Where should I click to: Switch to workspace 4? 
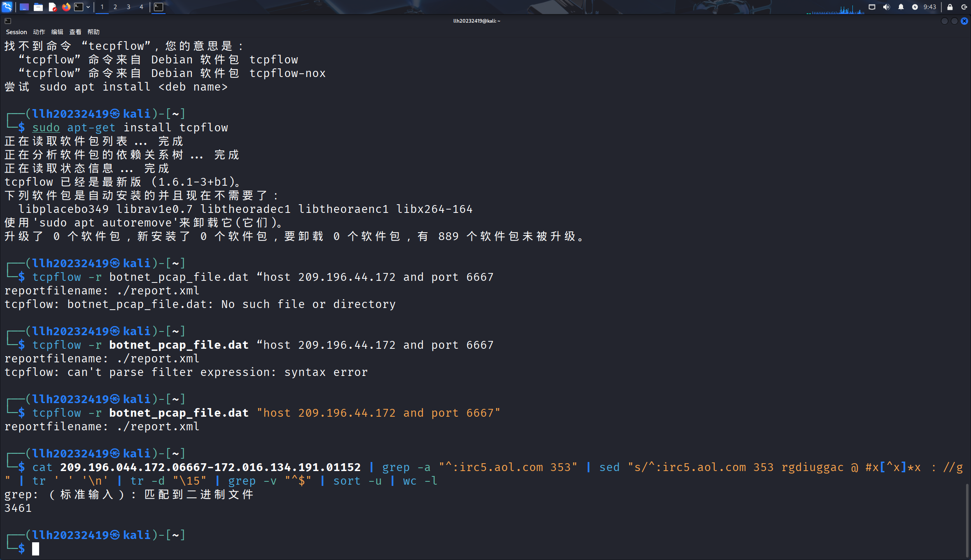point(141,7)
